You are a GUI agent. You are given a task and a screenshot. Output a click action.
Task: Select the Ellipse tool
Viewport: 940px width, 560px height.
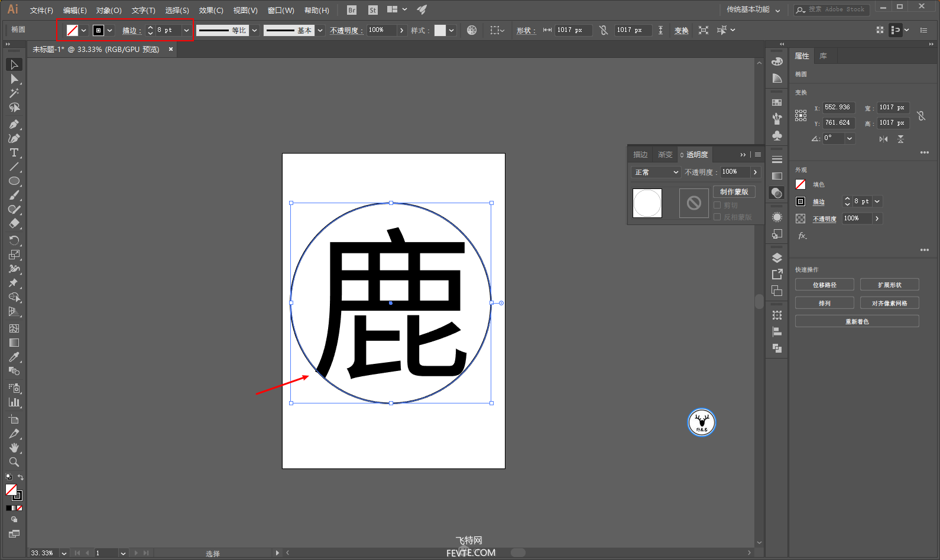tap(14, 181)
